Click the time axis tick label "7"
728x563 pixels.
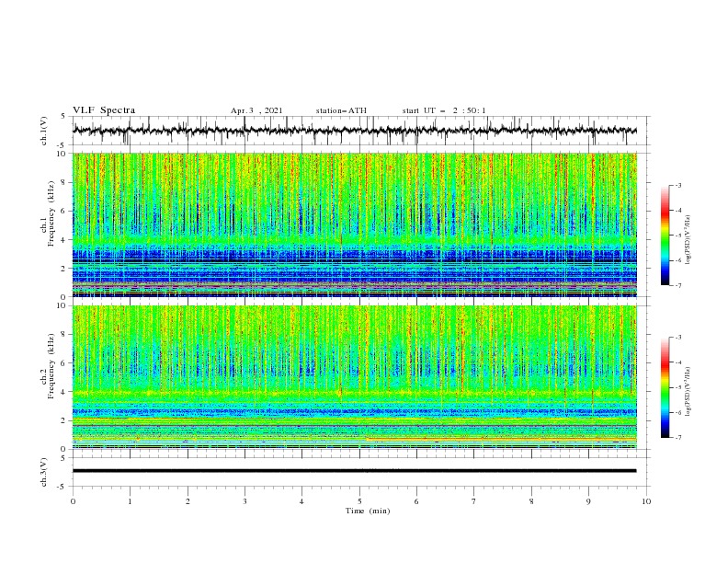474,501
